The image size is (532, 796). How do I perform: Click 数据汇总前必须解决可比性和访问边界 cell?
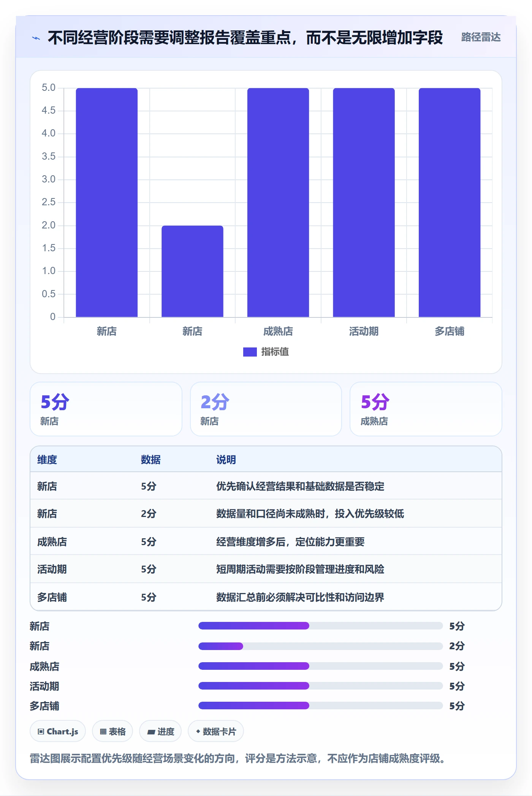[x=300, y=598]
